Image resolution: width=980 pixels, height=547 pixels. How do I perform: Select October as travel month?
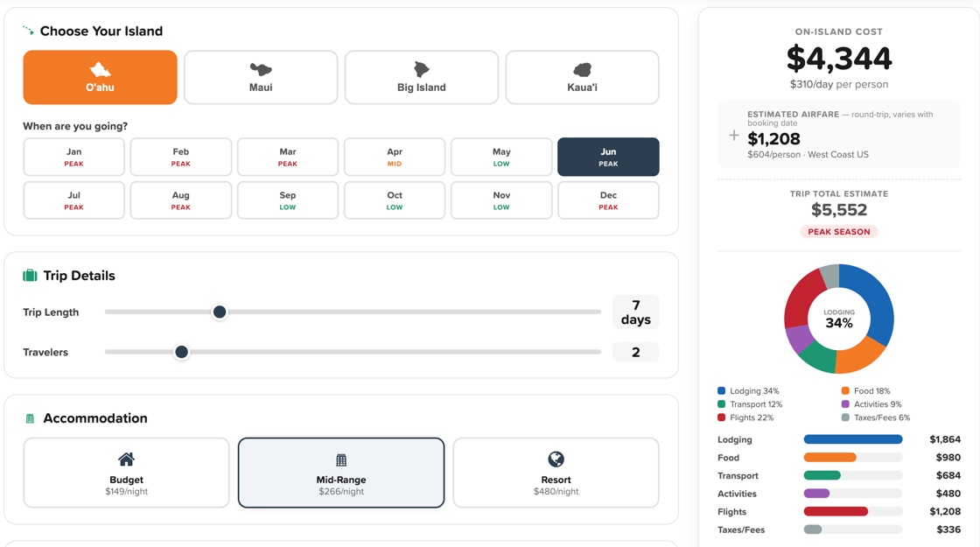(x=395, y=200)
